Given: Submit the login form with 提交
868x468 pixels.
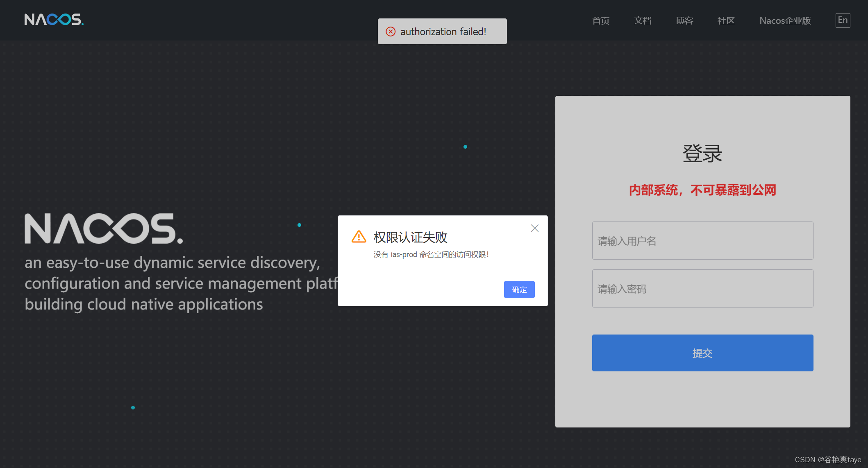Looking at the screenshot, I should [x=702, y=353].
